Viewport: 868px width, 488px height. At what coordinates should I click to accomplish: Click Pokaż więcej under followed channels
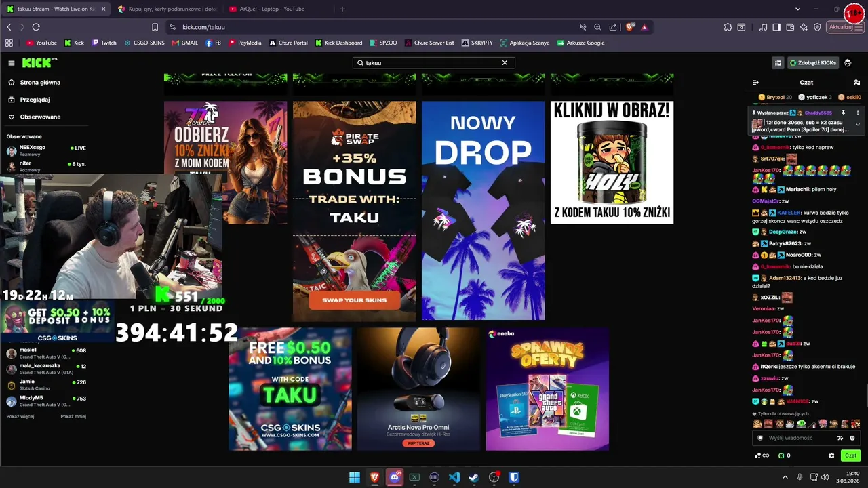coord(20,416)
